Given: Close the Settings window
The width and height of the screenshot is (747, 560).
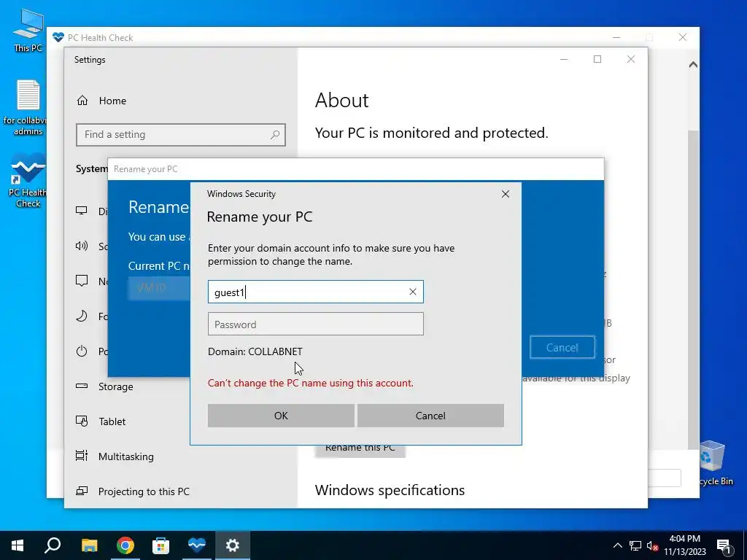Looking at the screenshot, I should (631, 59).
